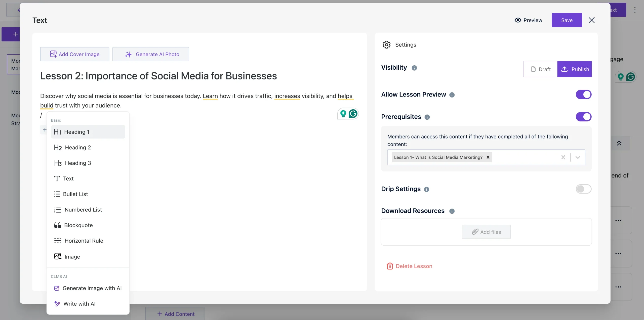Click the Download Resources info icon
The width and height of the screenshot is (644, 320).
(x=452, y=211)
